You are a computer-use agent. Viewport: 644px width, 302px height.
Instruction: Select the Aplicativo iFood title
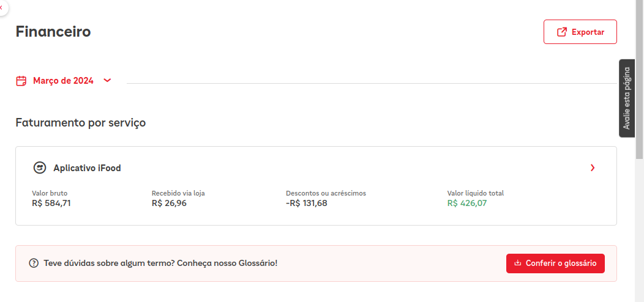pos(87,168)
